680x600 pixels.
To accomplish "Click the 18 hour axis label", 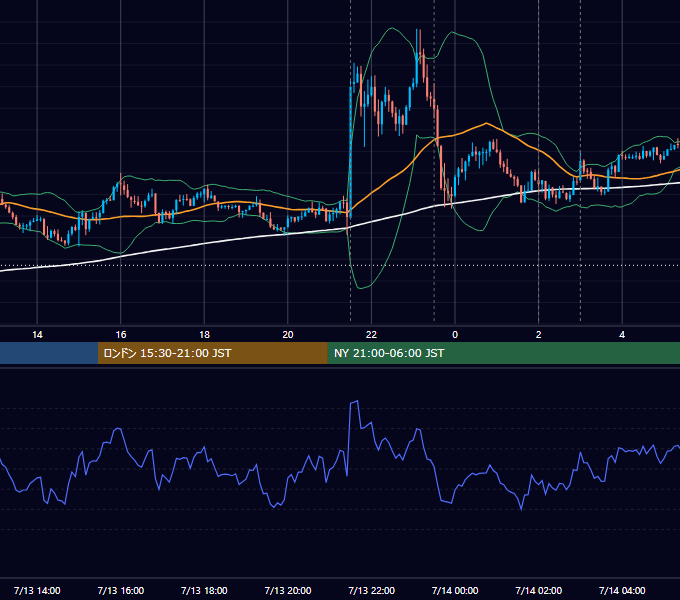I will [x=204, y=335].
